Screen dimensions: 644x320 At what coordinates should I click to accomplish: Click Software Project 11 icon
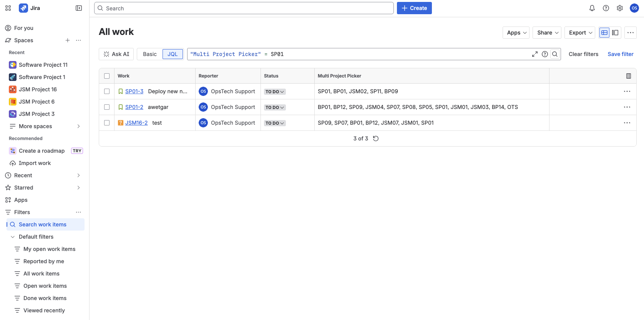[x=13, y=65]
